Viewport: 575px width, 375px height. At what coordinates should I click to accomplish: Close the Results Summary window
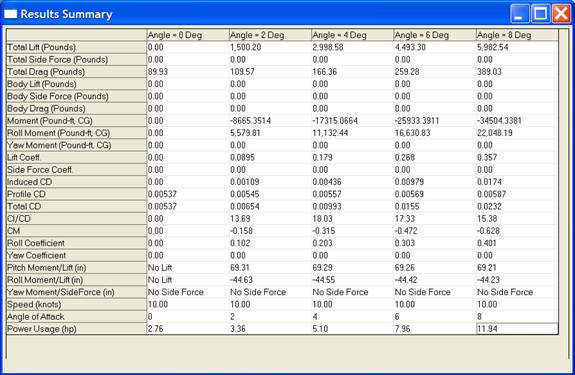(x=561, y=14)
